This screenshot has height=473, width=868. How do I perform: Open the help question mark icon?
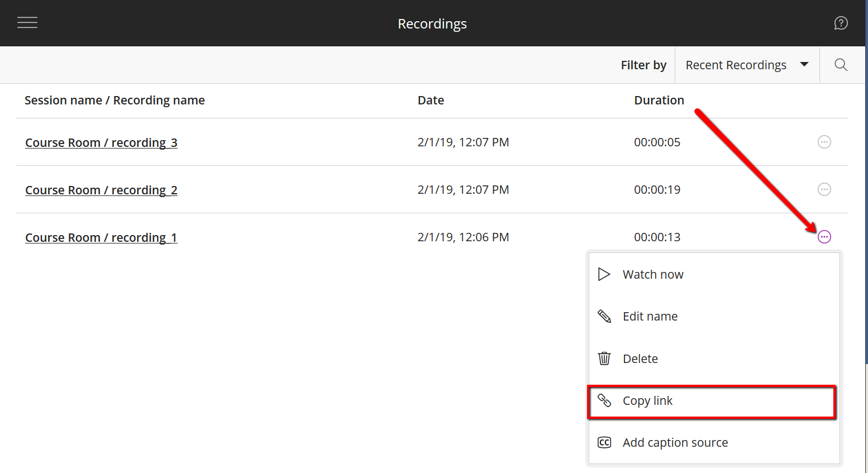pos(841,23)
